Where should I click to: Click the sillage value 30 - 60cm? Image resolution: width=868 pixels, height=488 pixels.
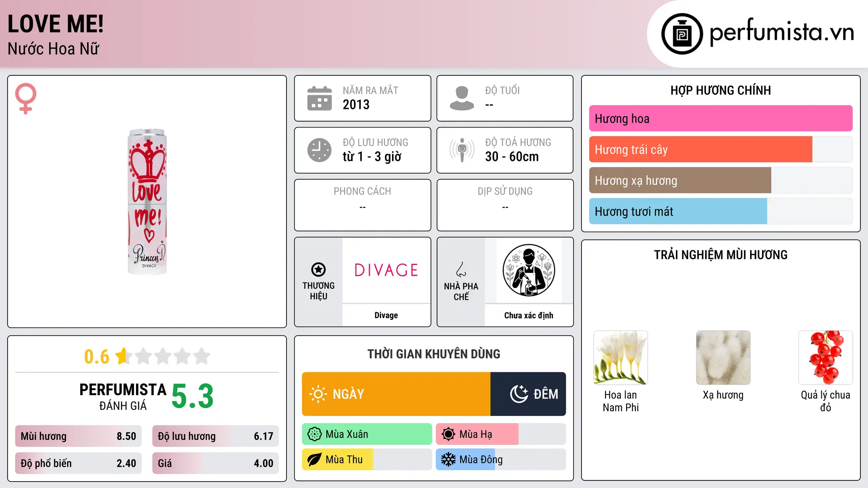coord(512,157)
